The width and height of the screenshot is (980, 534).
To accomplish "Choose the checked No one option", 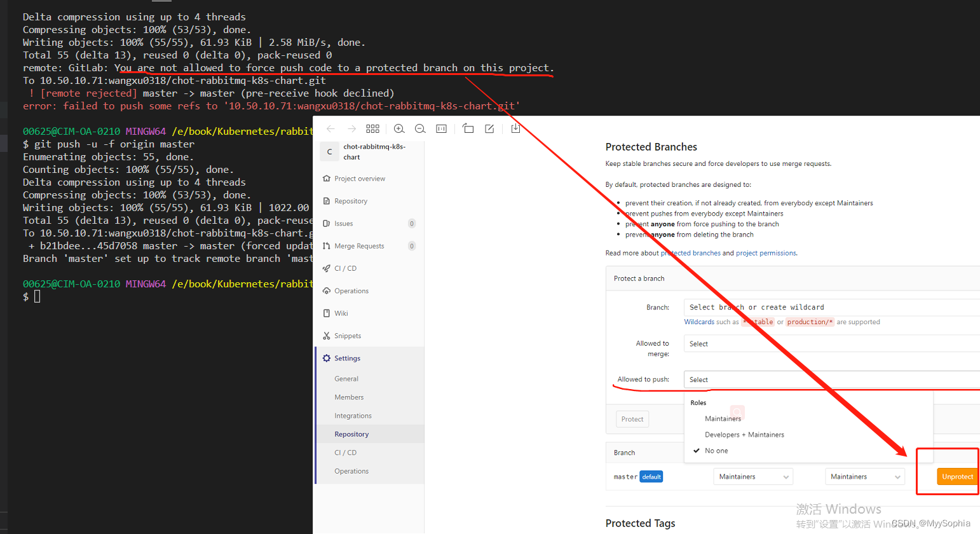I will point(716,451).
